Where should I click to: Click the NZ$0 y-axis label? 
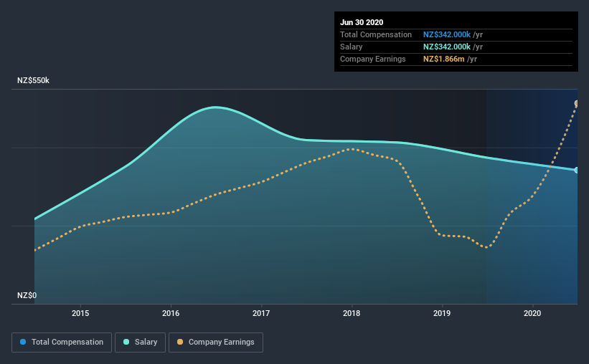27,295
